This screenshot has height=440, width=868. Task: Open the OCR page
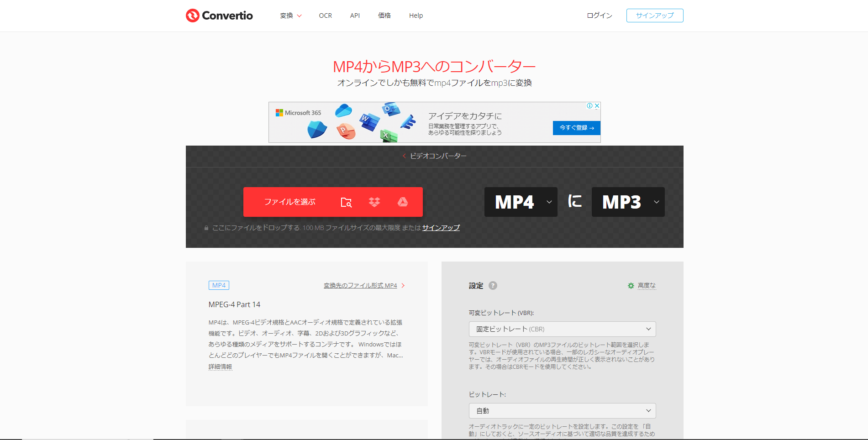(x=326, y=16)
